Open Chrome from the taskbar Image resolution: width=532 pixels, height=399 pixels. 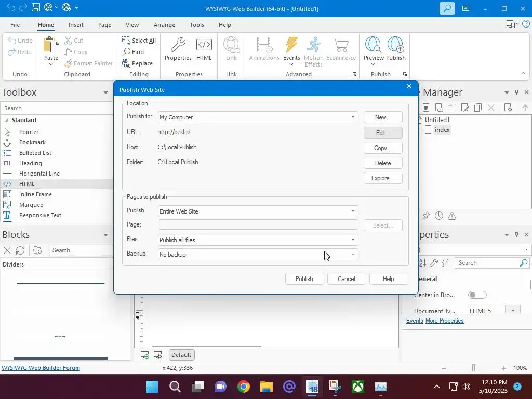tap(244, 387)
